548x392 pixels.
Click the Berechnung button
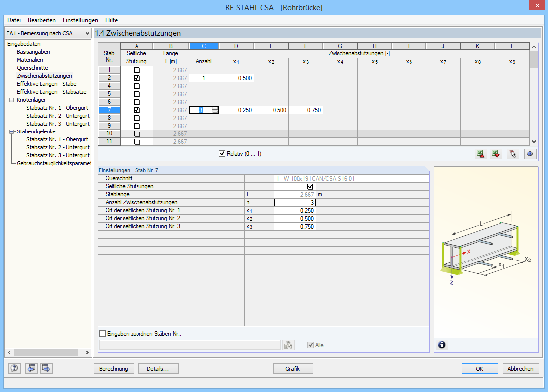click(114, 368)
